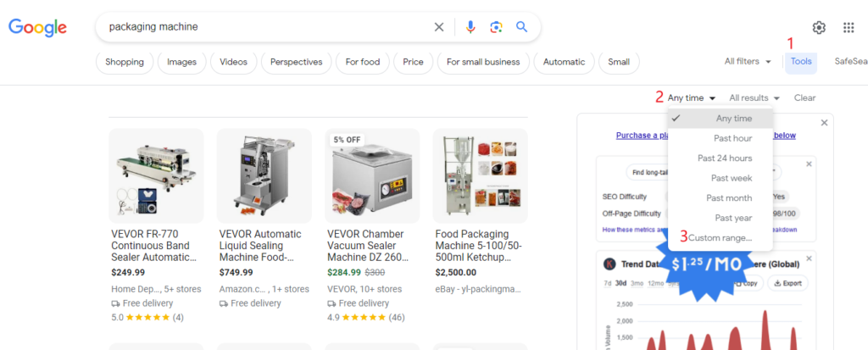Choose Past hour time filter
The width and height of the screenshot is (868, 350).
(x=721, y=138)
